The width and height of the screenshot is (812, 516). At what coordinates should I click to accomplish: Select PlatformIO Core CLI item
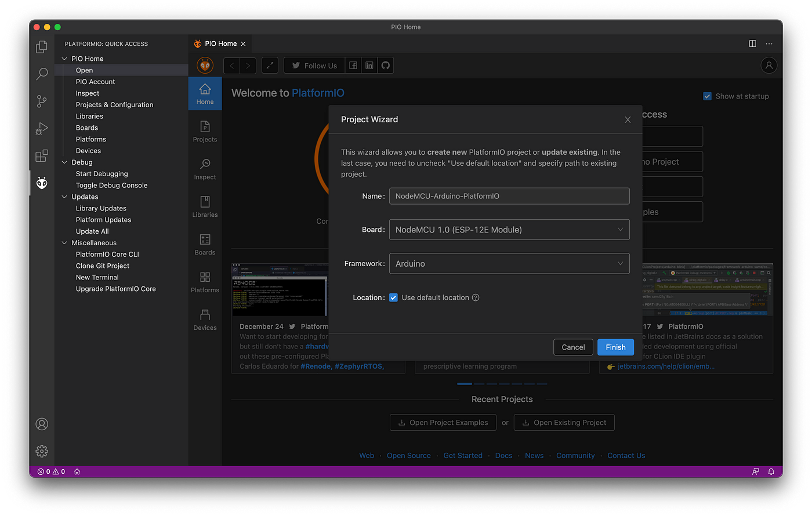pyautogui.click(x=107, y=255)
